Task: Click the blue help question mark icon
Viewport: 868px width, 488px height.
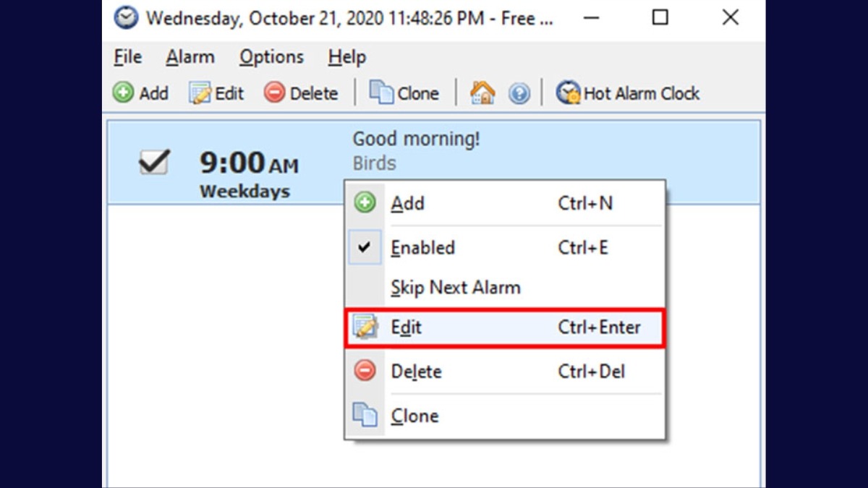Action: point(519,93)
